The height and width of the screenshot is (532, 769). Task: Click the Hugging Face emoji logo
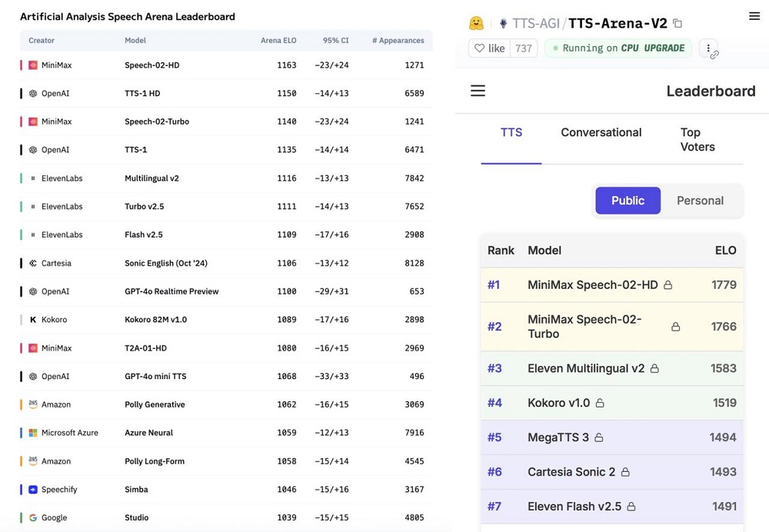coord(477,23)
